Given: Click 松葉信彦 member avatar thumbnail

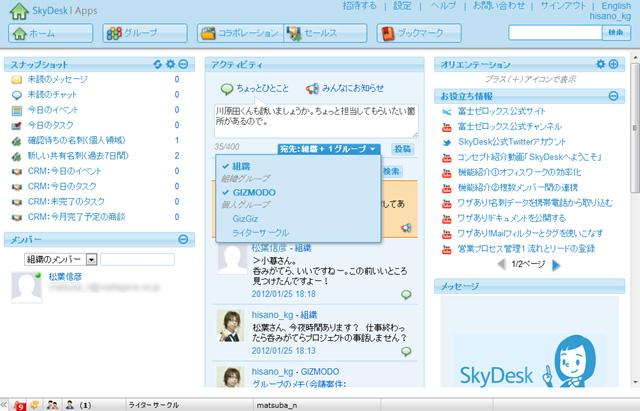Looking at the screenshot, I should [26, 287].
